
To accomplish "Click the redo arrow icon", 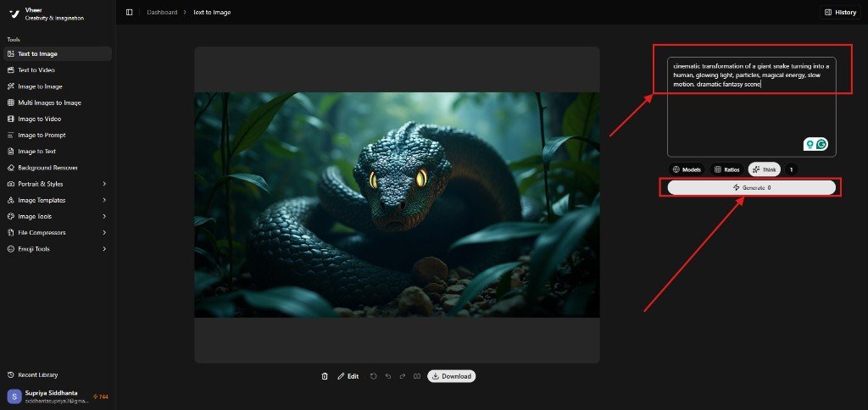I will pyautogui.click(x=403, y=376).
